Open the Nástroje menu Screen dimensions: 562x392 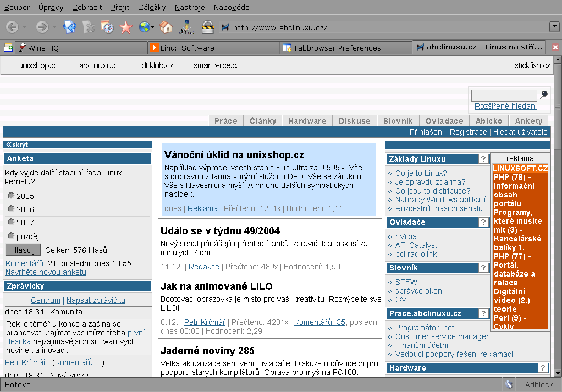(x=190, y=7)
